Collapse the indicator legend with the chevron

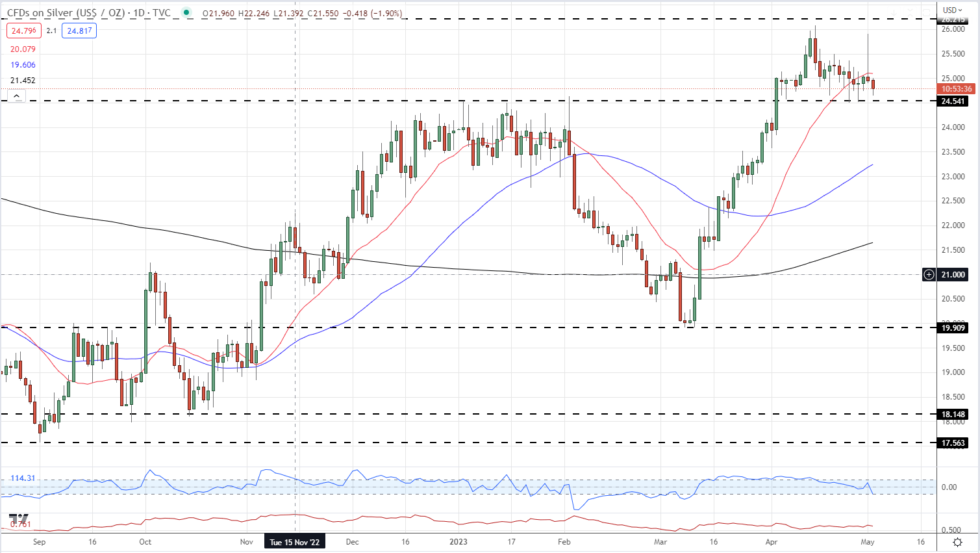(16, 96)
